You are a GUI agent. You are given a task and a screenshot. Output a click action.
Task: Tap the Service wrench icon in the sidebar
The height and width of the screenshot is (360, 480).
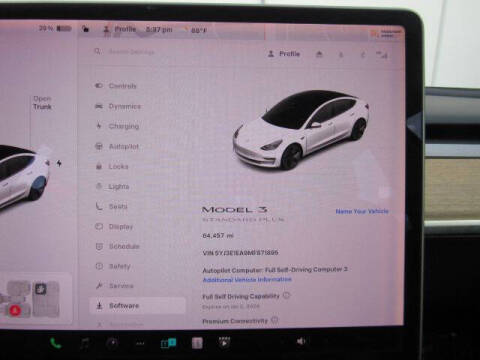click(x=99, y=286)
